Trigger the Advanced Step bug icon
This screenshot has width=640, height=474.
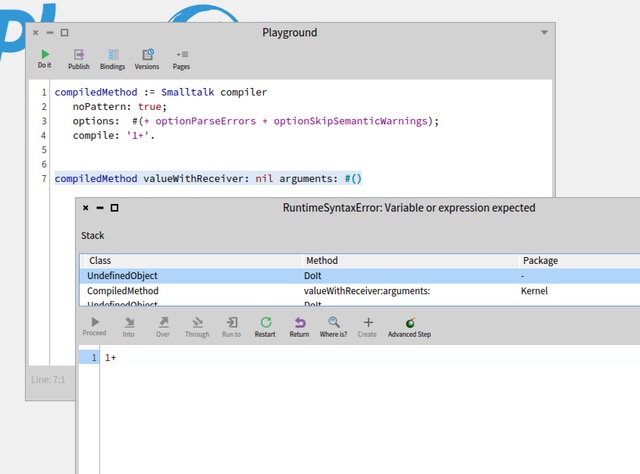click(x=410, y=327)
